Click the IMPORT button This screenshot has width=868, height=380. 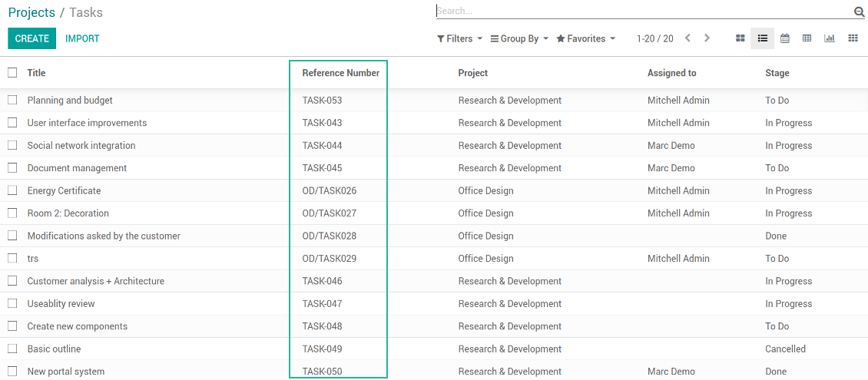(x=82, y=38)
